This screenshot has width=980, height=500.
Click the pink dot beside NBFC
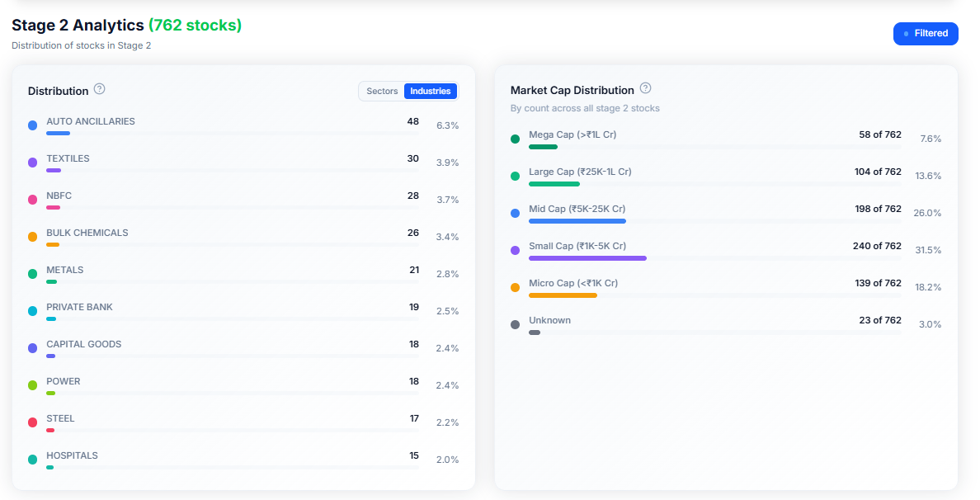coord(32,200)
